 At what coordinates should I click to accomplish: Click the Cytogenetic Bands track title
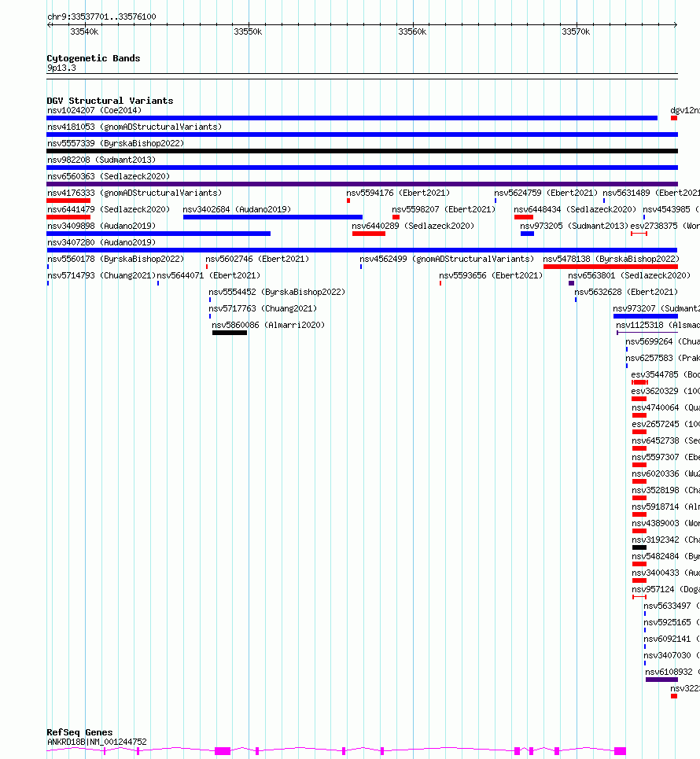pyautogui.click(x=94, y=58)
